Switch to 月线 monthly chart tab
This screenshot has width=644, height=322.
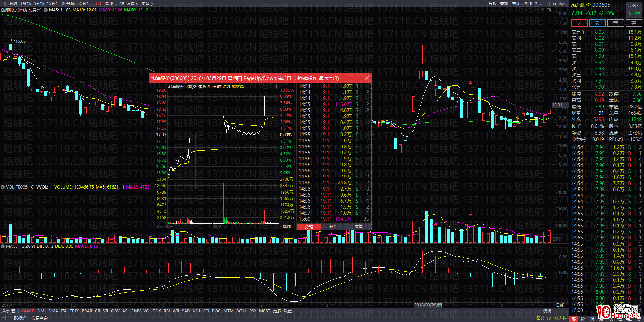[x=120, y=3]
